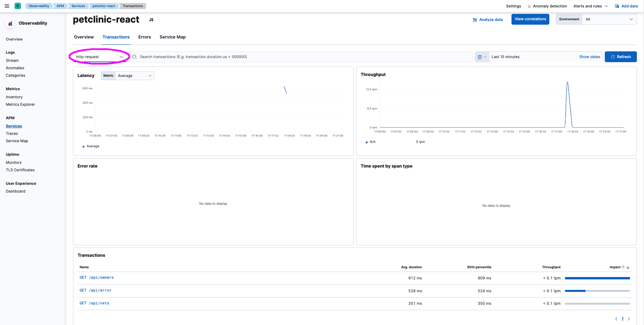Open the Service Map tab

click(173, 37)
